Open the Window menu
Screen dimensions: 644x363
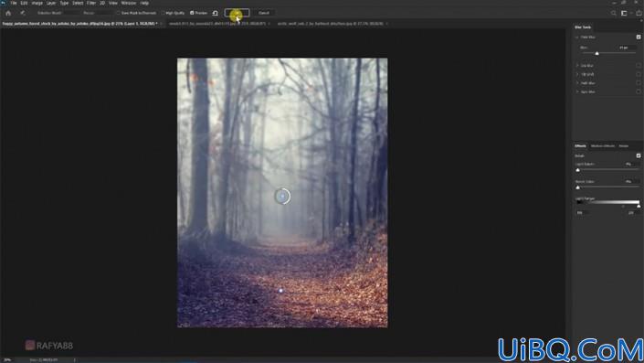[129, 3]
